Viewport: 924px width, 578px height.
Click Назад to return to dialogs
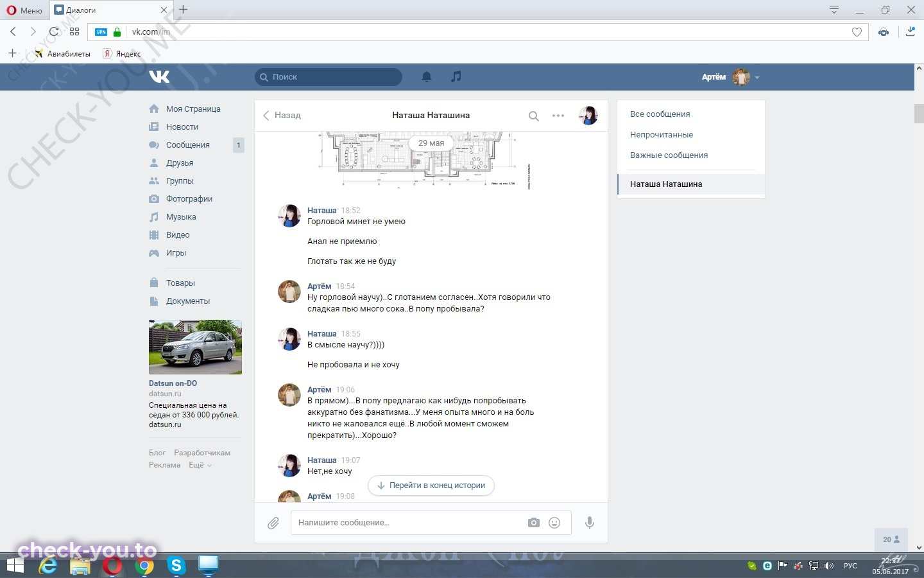click(x=282, y=116)
